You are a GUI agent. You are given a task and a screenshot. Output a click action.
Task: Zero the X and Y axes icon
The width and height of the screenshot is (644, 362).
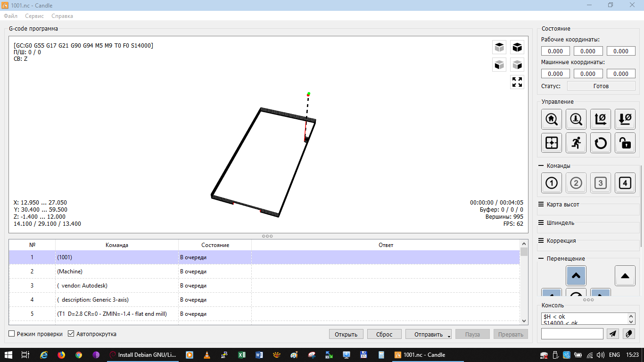[600, 119]
